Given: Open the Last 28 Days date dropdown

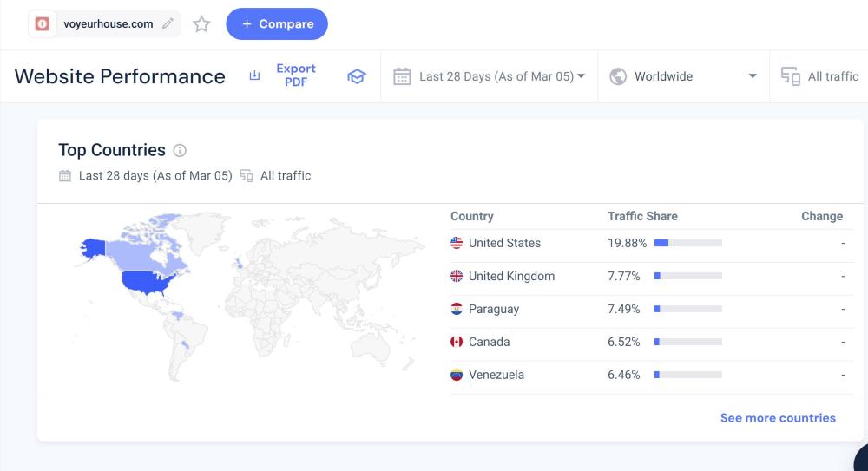Looking at the screenshot, I should (490, 76).
